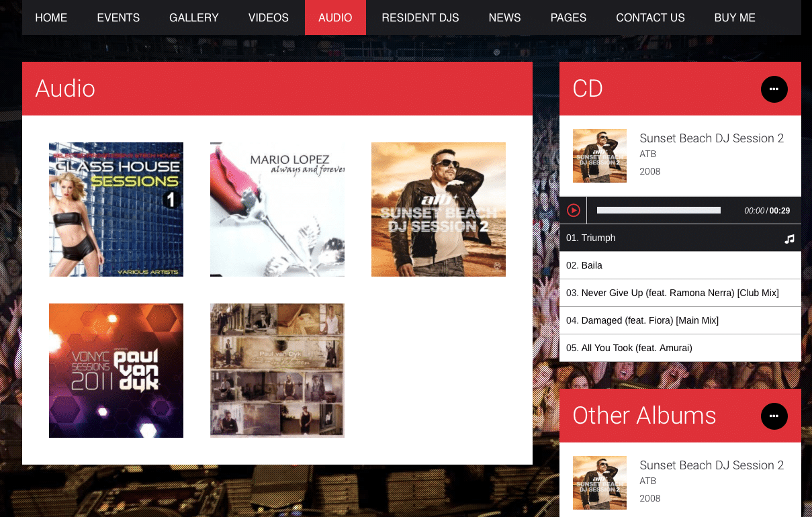Click the Other Albums heading

645,416
